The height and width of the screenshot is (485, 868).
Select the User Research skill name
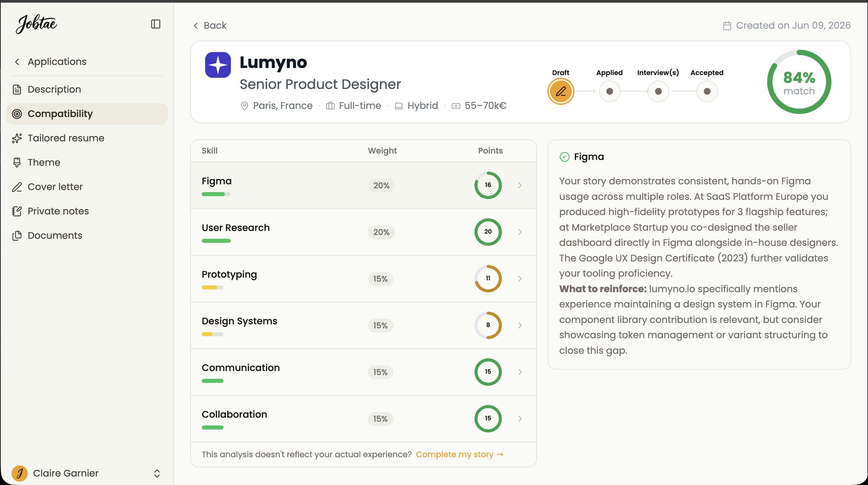[236, 228]
